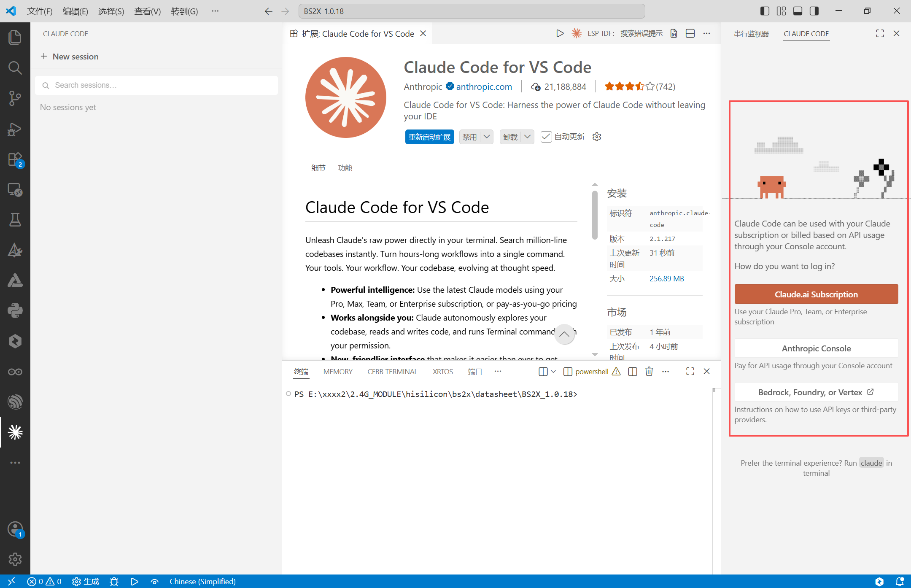
Task: Toggle secondary side bar visibility
Action: pyautogui.click(x=814, y=11)
